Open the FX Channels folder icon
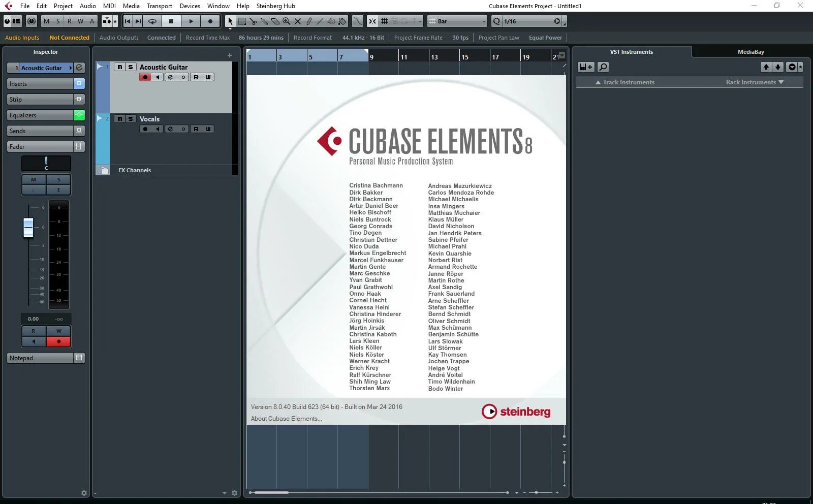The width and height of the screenshot is (813, 504). point(104,170)
